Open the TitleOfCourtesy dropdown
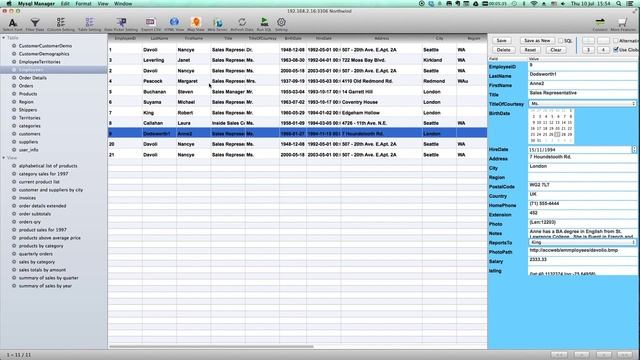The height and width of the screenshot is (360, 640). 582,104
